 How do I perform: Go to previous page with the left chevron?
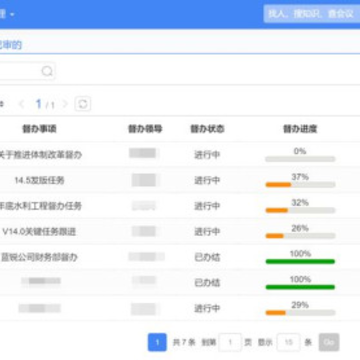click(22, 104)
